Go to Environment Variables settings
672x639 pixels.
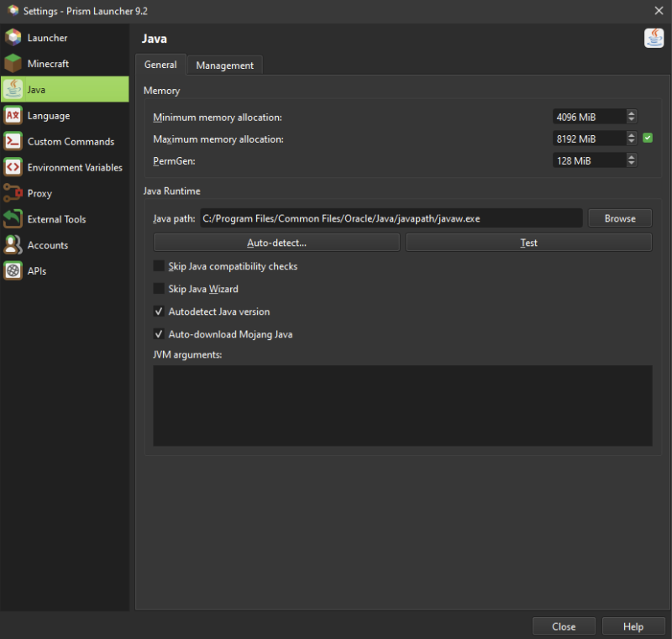65,167
